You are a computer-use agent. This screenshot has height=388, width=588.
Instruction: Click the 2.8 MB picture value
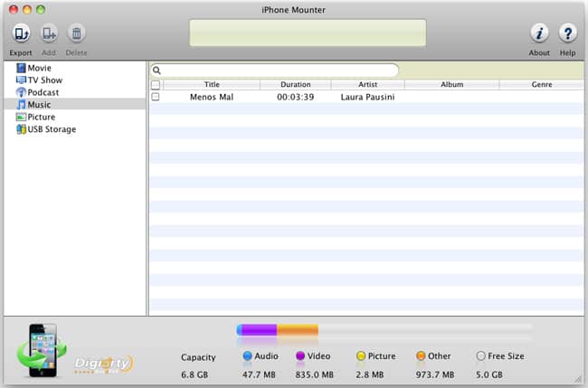pyautogui.click(x=370, y=374)
